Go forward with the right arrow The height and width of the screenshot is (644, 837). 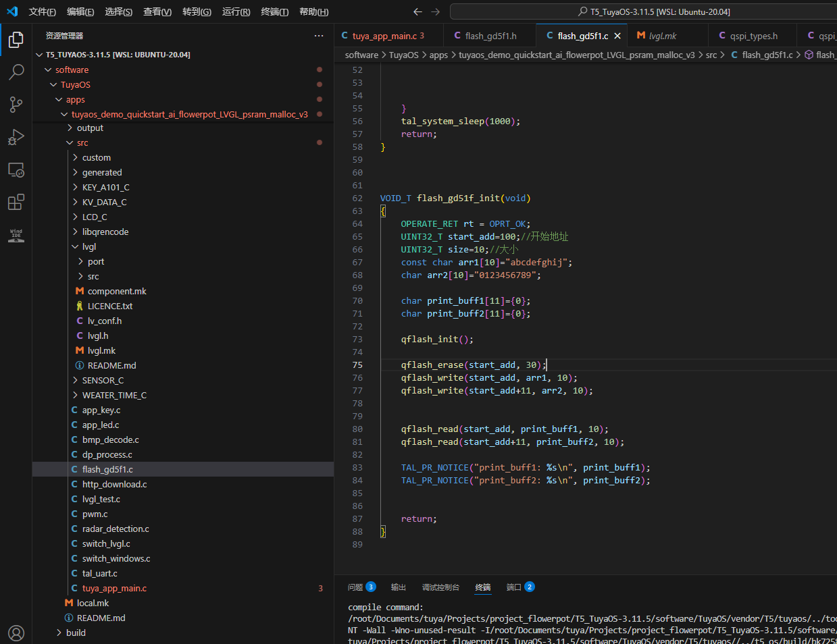[435, 11]
